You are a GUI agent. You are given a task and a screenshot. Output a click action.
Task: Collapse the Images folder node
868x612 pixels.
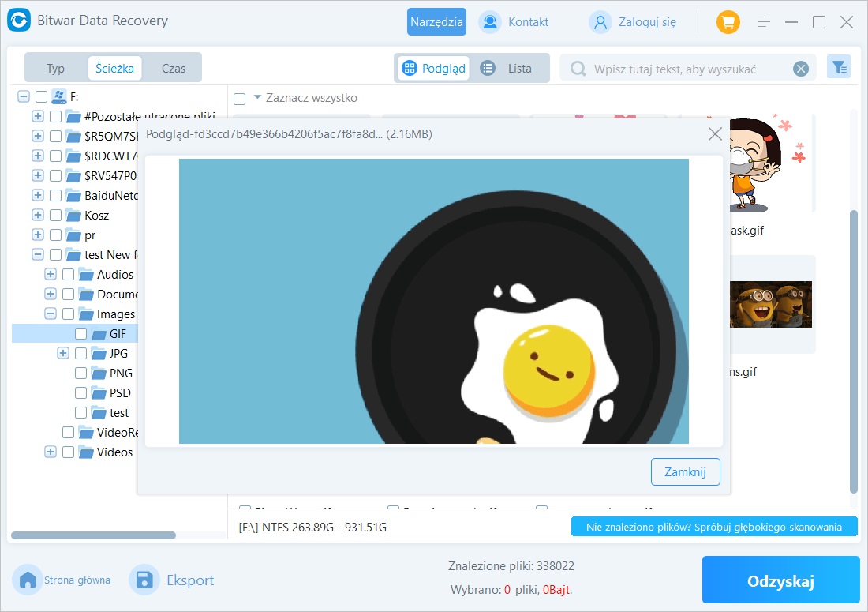coord(51,314)
